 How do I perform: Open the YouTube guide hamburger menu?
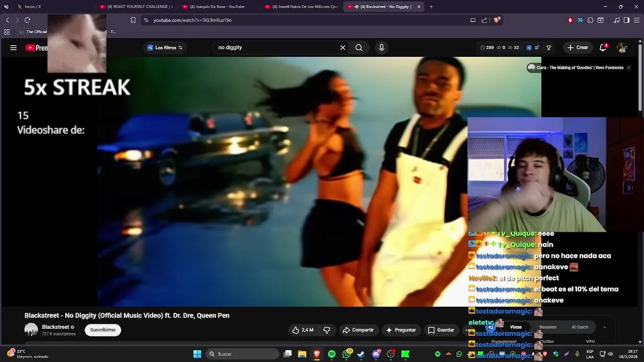pyautogui.click(x=14, y=48)
